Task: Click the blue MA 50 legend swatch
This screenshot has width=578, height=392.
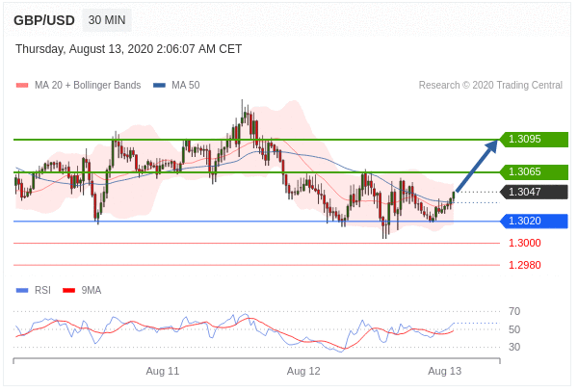Action: pyautogui.click(x=159, y=86)
